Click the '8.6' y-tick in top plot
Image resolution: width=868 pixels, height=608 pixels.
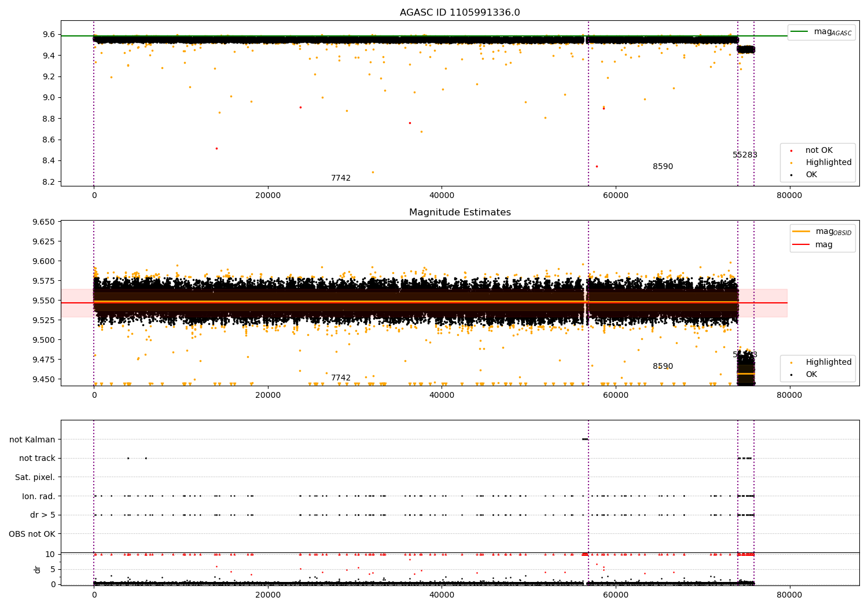(x=49, y=140)
